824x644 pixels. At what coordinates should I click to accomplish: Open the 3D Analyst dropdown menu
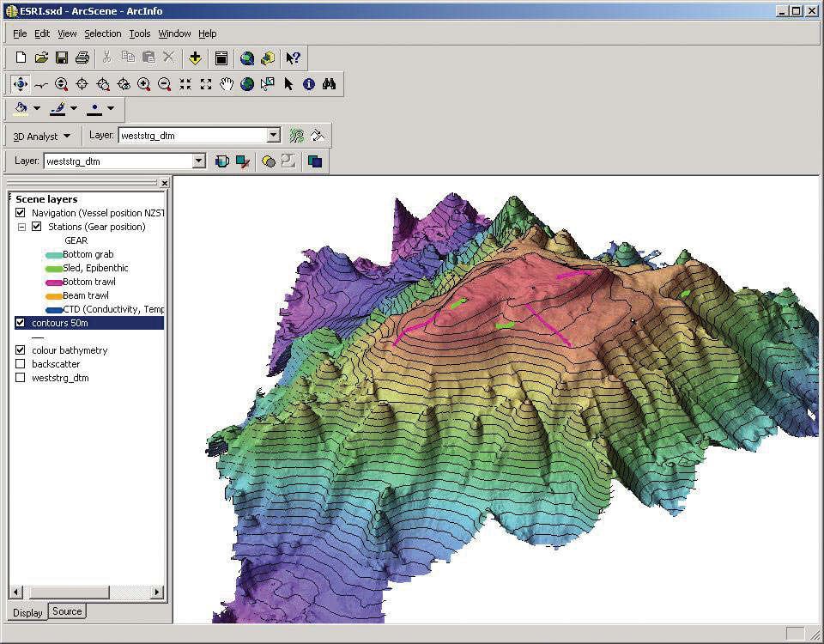click(41, 136)
